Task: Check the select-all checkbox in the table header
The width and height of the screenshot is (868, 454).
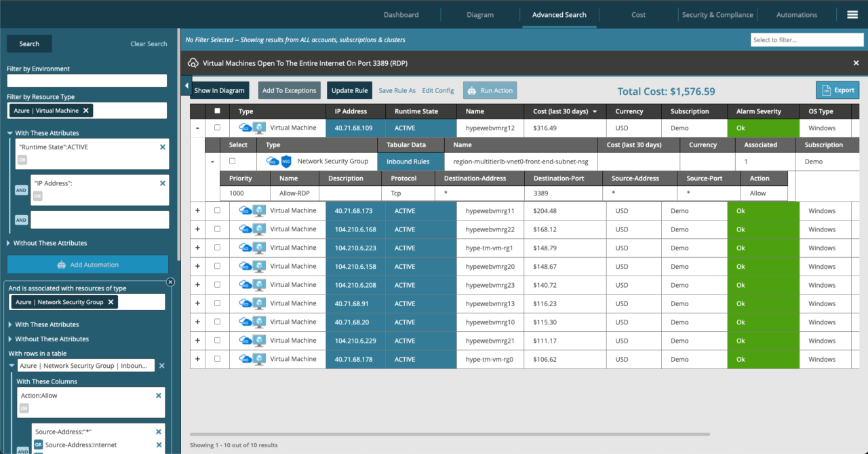Action: tap(217, 111)
